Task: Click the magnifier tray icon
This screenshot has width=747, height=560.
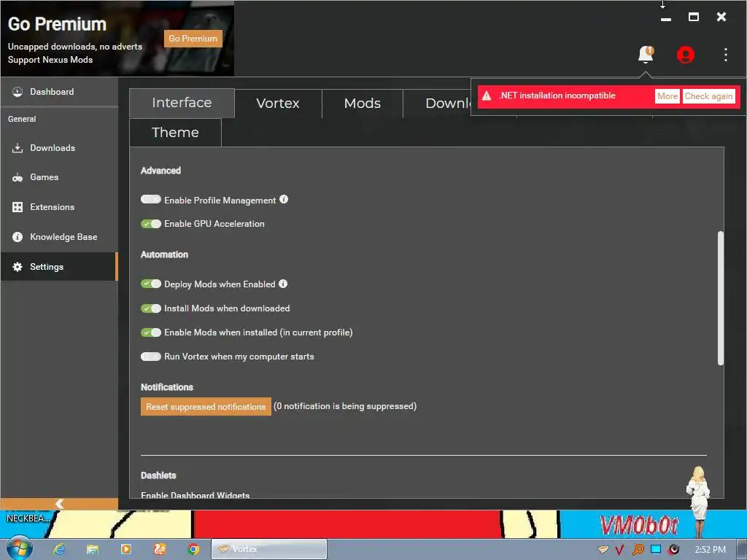Action: pos(638,550)
